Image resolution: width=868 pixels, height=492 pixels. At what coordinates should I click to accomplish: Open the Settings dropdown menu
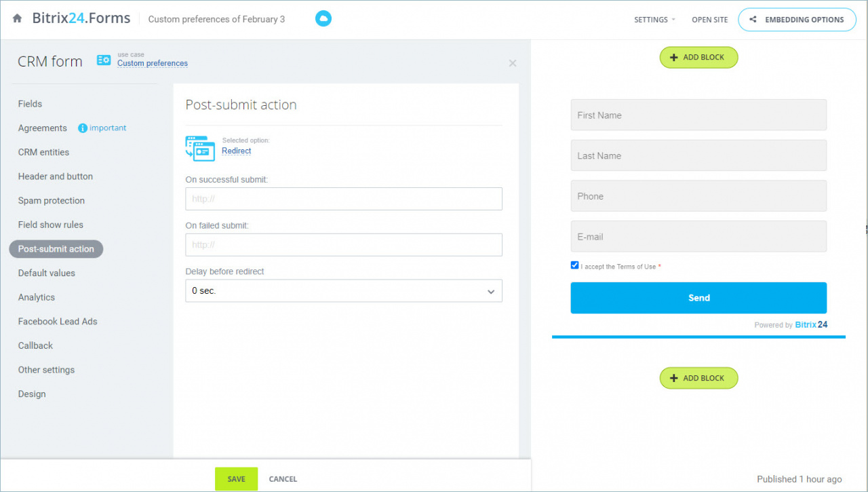tap(654, 20)
